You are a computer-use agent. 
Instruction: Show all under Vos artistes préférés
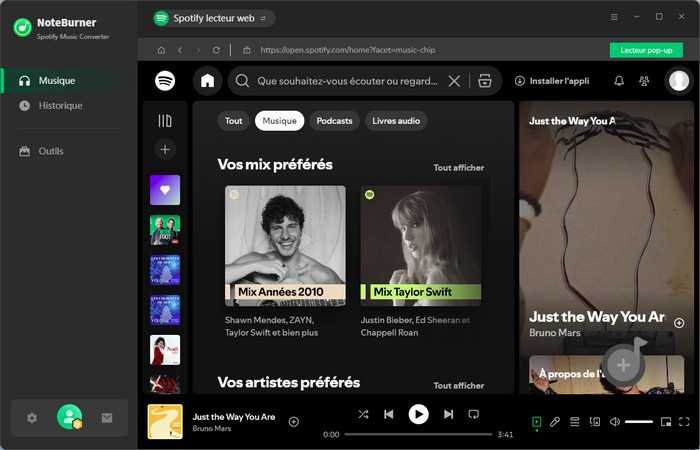pos(458,386)
